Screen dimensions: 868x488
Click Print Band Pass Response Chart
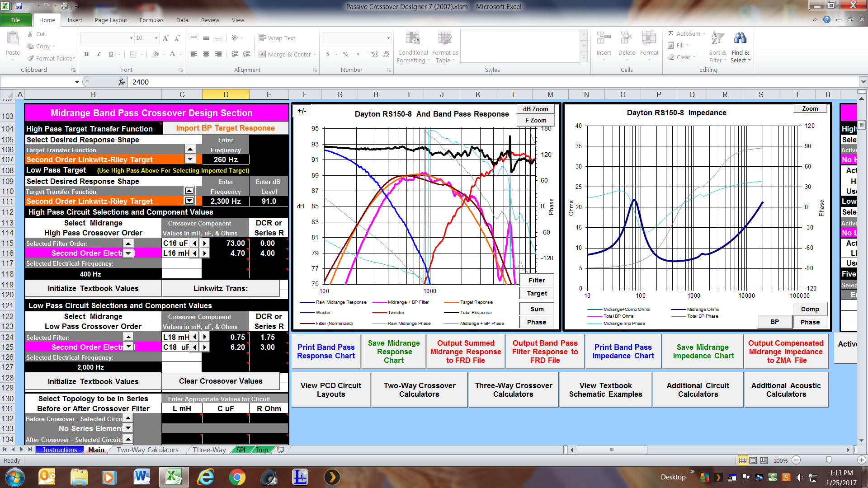326,352
